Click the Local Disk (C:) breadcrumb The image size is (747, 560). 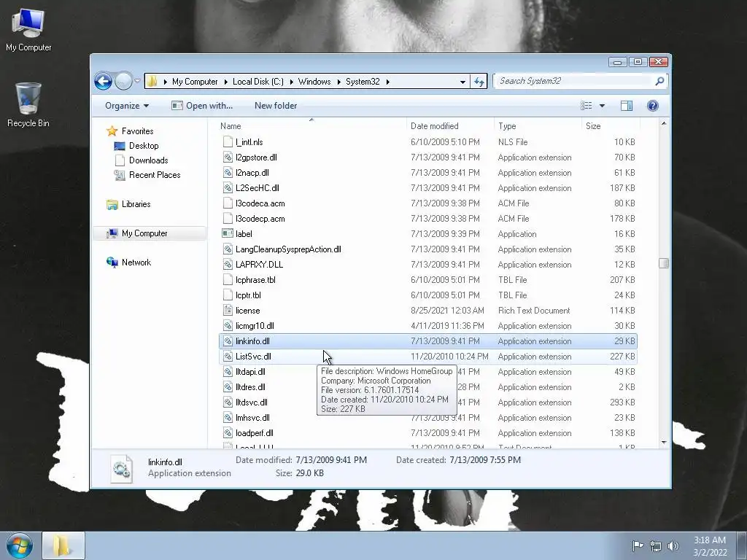[x=258, y=82]
